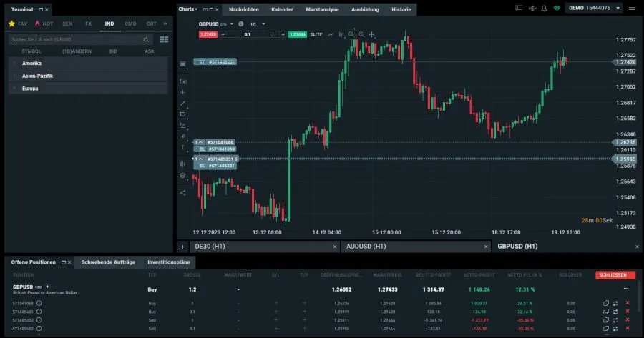Viewport: 644px width, 338px height.
Task: Expand the Europa index group
Action: point(30,89)
